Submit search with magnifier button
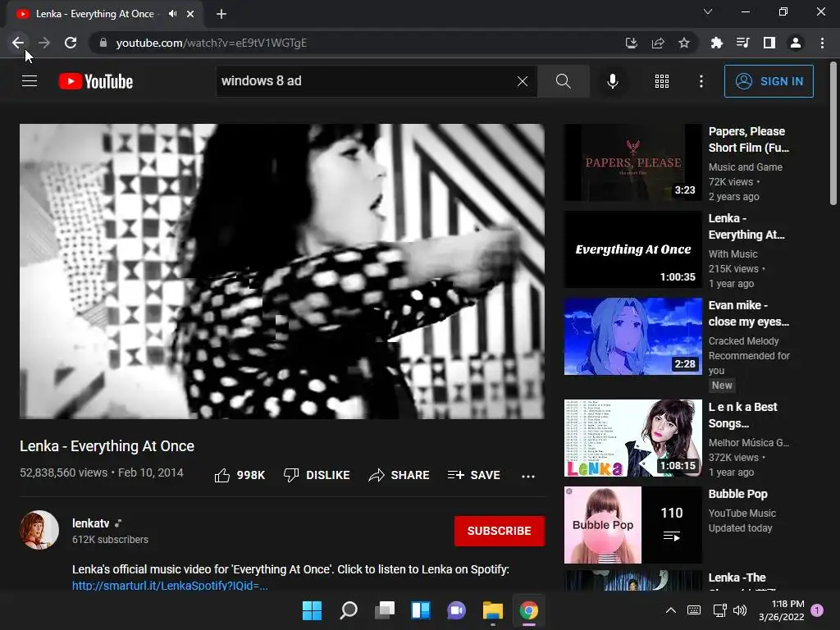Viewport: 840px width, 630px height. point(563,81)
